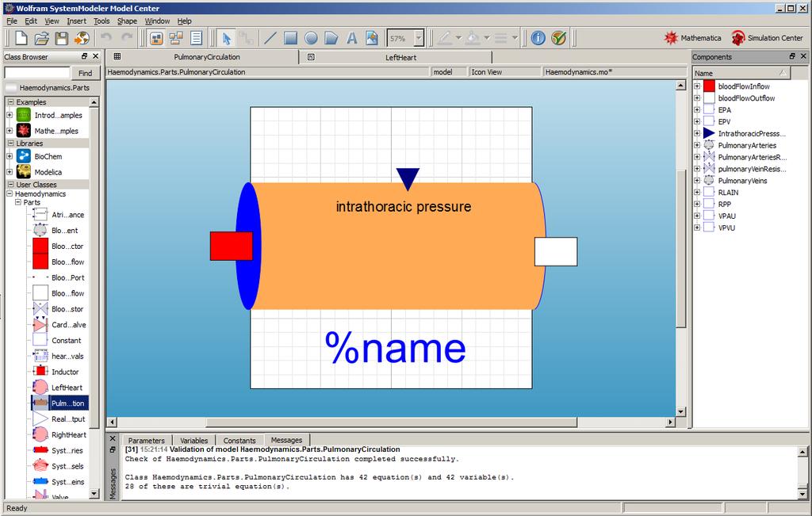The height and width of the screenshot is (516, 812).
Task: Open a model with the folder icon
Action: pyautogui.click(x=41, y=38)
